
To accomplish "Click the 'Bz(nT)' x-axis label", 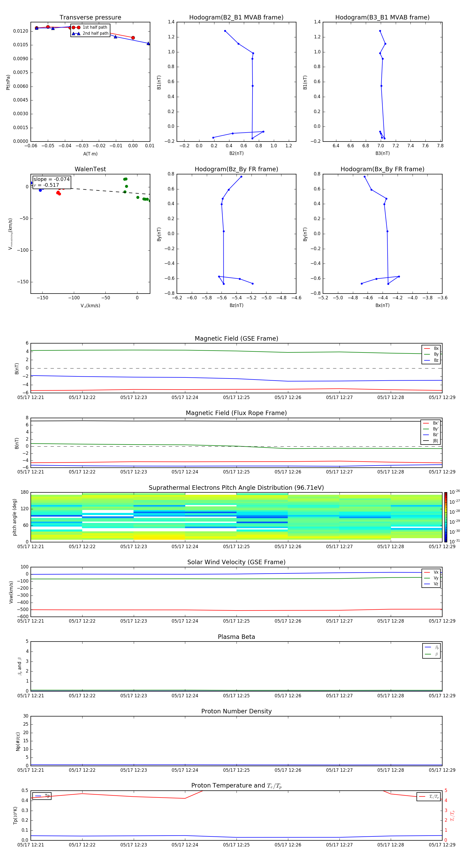I will pos(236,305).
